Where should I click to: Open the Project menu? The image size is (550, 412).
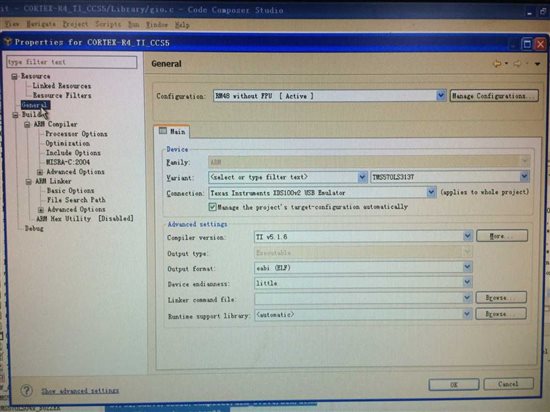point(75,25)
